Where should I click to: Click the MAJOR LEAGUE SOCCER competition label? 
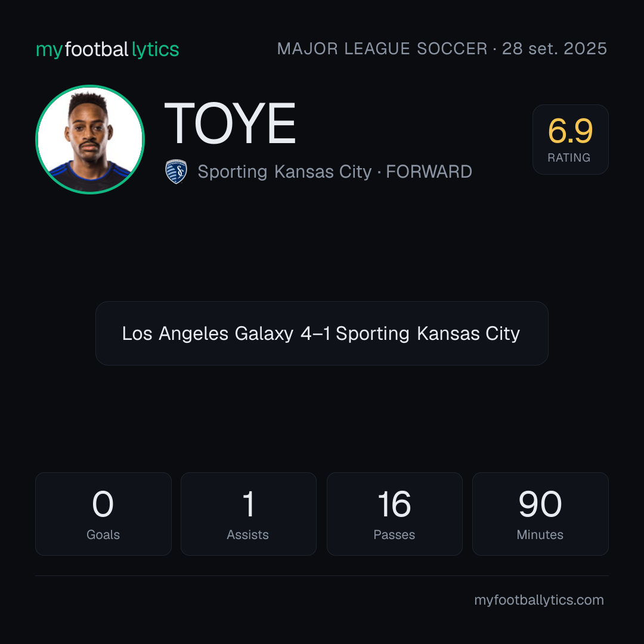pyautogui.click(x=382, y=49)
